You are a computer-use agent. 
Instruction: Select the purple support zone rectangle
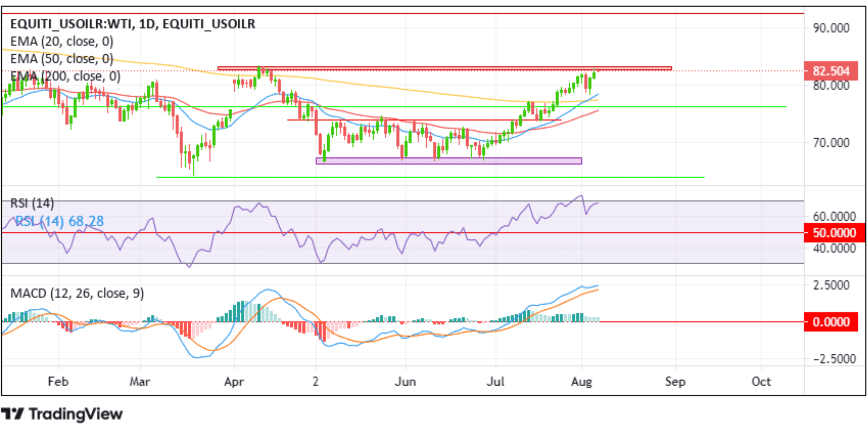point(449,161)
